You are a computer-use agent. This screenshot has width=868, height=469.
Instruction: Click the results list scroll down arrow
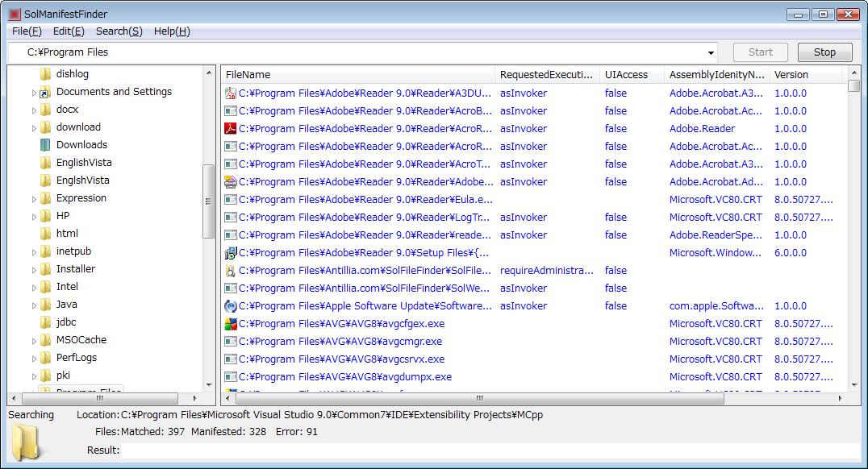tap(854, 385)
